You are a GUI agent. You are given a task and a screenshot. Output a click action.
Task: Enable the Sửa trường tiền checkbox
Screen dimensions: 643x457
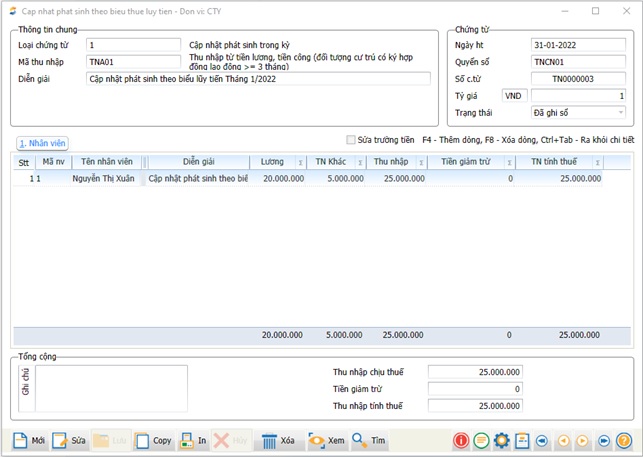coord(351,140)
